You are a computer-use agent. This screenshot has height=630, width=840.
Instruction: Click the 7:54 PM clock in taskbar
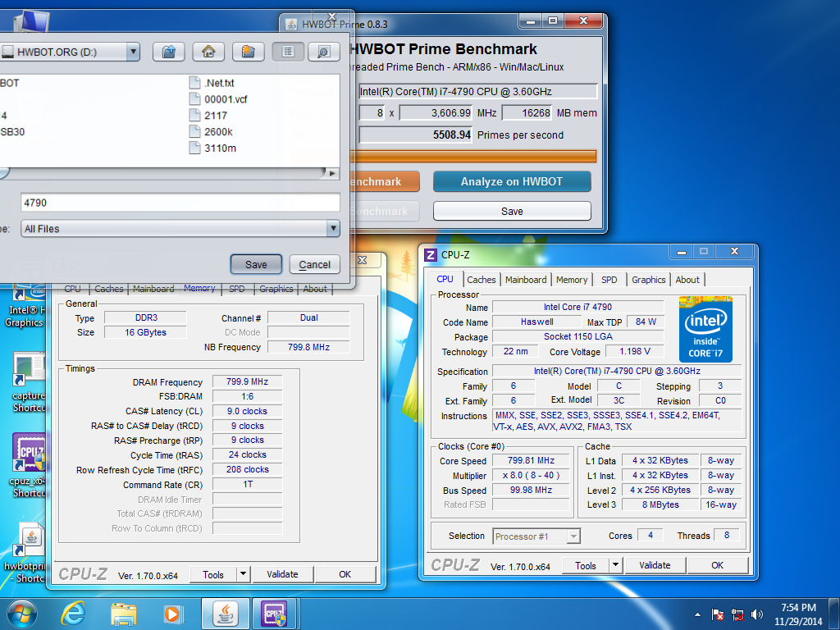[x=798, y=608]
